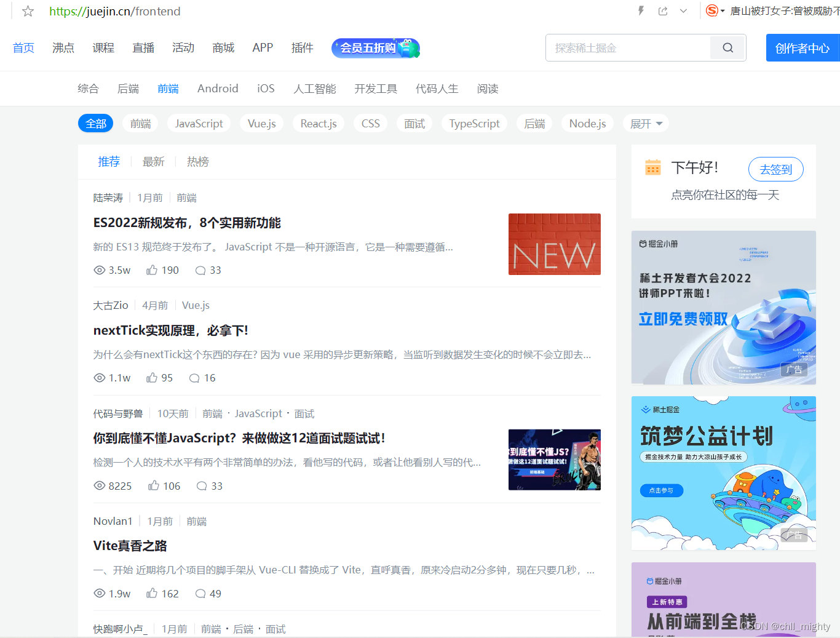The height and width of the screenshot is (638, 840).
Task: Toggle the 面试 tag filter pill
Action: (x=414, y=123)
